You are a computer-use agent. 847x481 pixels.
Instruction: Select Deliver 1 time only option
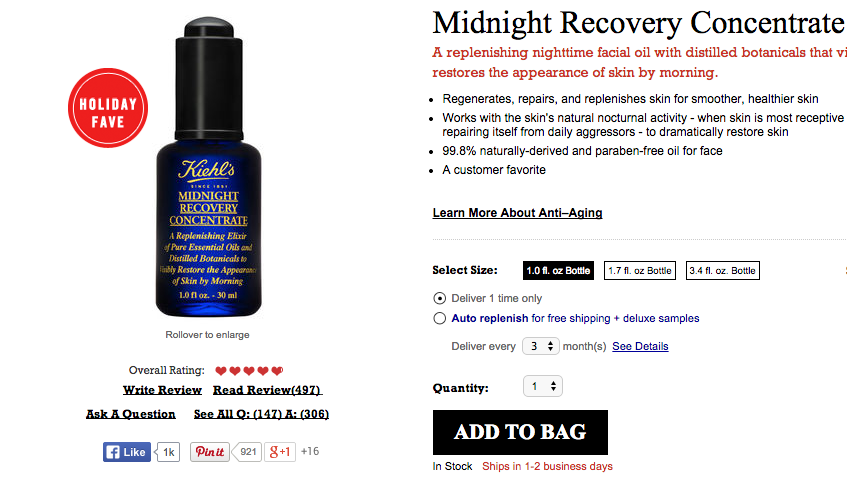440,298
